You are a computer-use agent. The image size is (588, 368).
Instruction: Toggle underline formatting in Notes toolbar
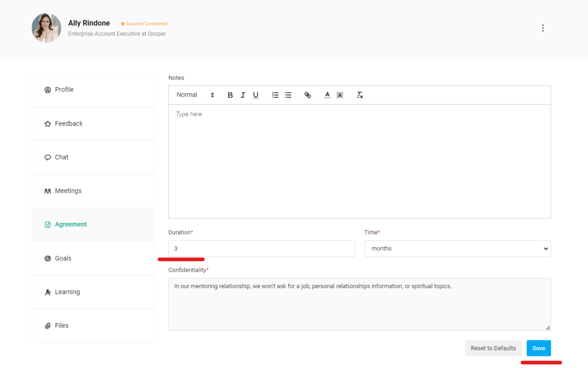click(256, 95)
